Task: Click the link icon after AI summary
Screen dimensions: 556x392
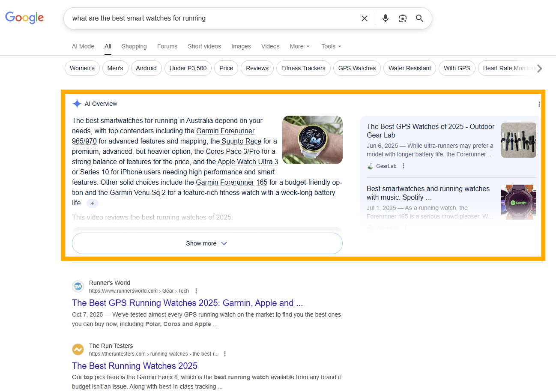Action: pyautogui.click(x=92, y=203)
